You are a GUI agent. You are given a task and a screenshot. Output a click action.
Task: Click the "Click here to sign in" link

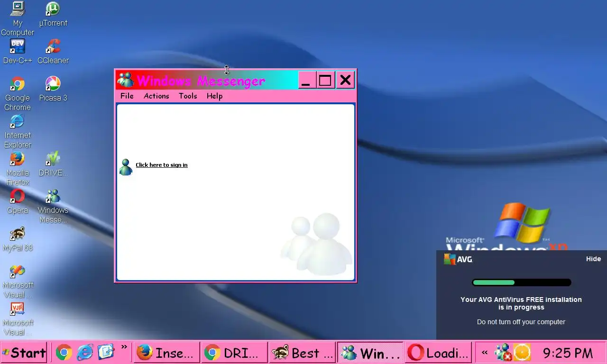162,165
